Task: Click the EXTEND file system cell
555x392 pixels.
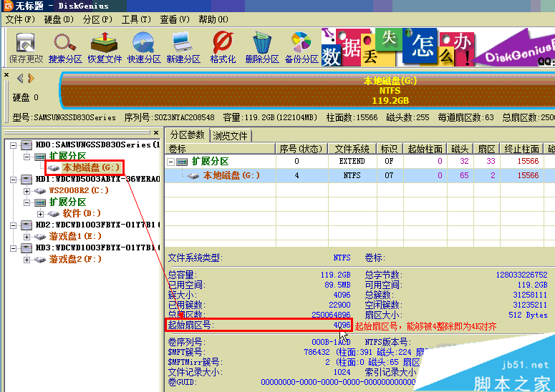Action: coord(352,161)
